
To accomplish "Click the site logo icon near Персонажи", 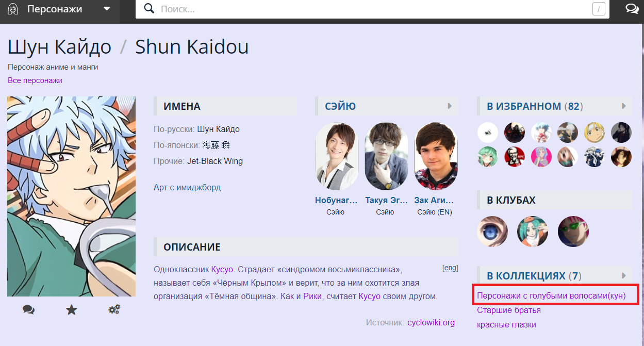I will pos(13,9).
